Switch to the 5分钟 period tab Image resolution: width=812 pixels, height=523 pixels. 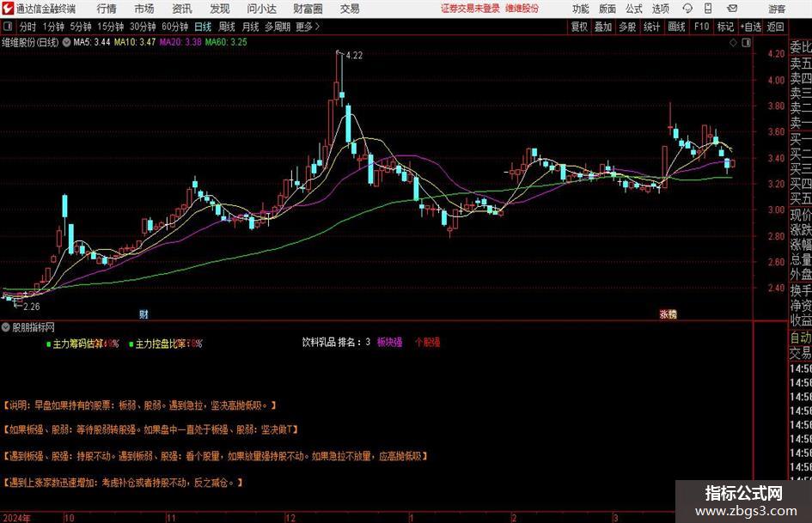tap(81, 27)
